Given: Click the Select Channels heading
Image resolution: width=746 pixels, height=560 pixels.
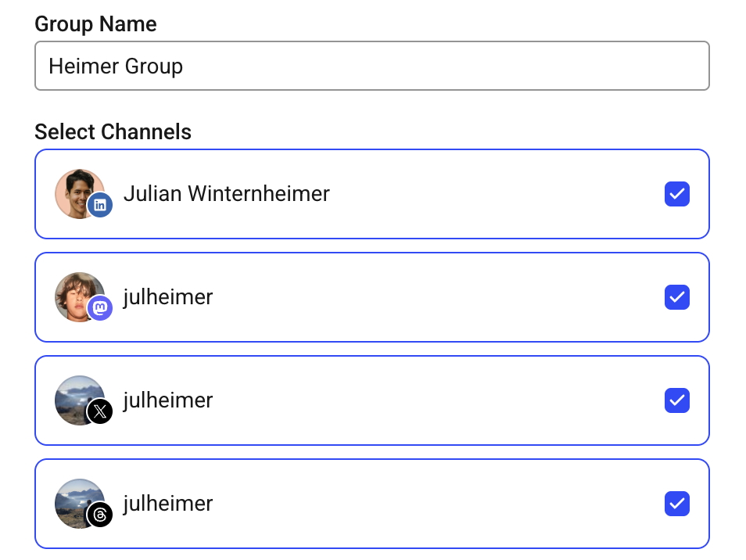Looking at the screenshot, I should click(113, 132).
